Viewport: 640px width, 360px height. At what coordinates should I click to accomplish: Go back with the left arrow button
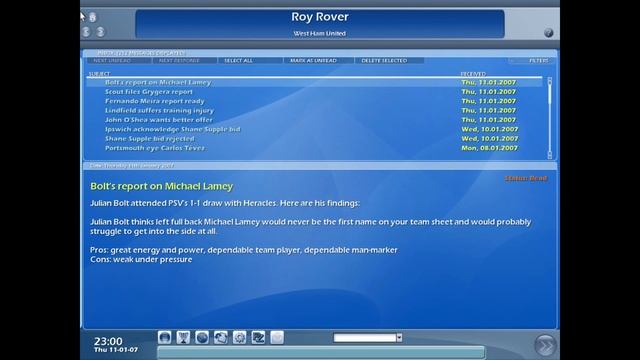pyautogui.click(x=86, y=32)
